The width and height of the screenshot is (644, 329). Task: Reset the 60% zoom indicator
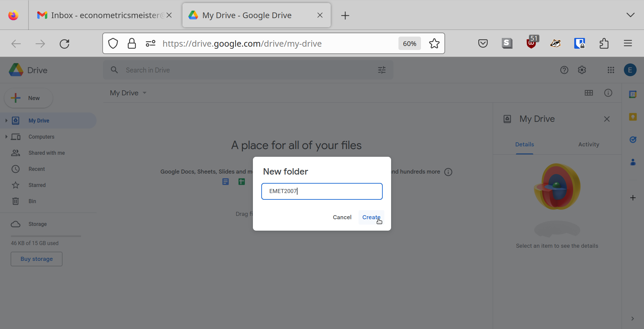[x=410, y=44]
